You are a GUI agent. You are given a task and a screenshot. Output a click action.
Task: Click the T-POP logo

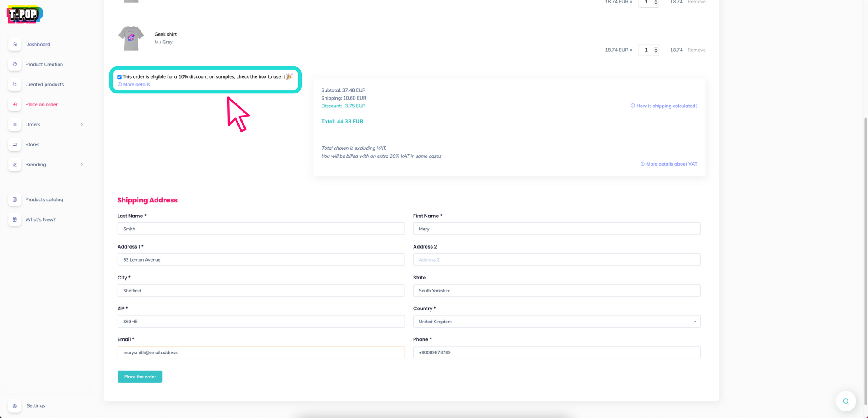(24, 15)
